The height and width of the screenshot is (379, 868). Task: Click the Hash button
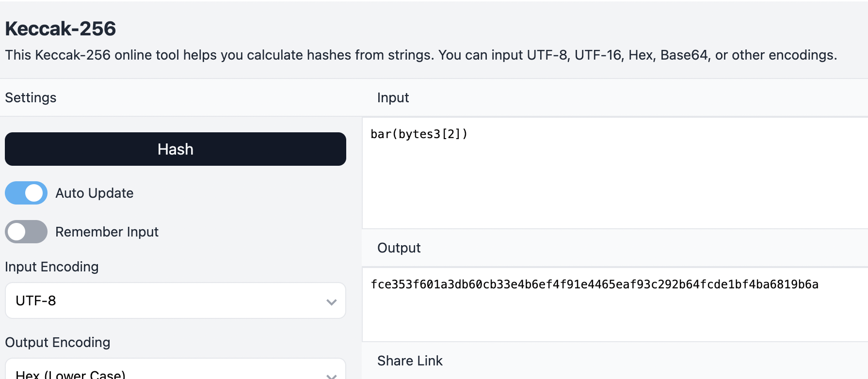point(175,149)
